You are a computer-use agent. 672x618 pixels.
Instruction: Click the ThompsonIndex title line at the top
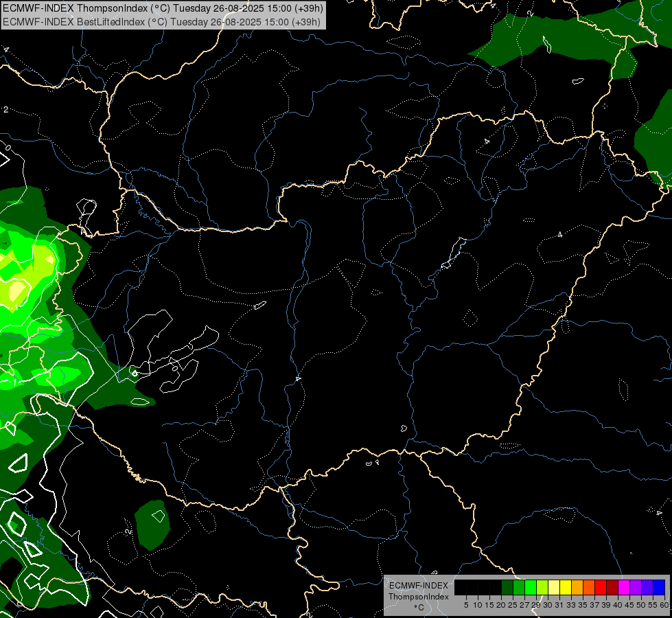(x=163, y=8)
